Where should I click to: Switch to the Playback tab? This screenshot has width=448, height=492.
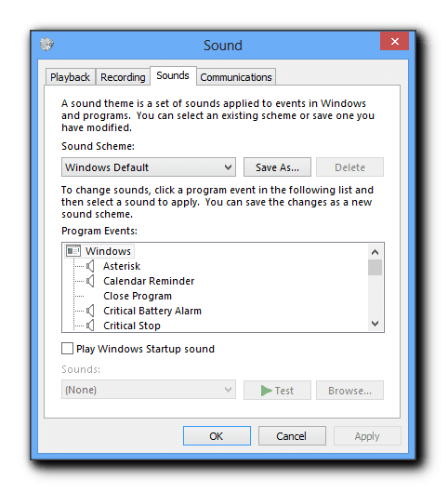click(x=71, y=77)
